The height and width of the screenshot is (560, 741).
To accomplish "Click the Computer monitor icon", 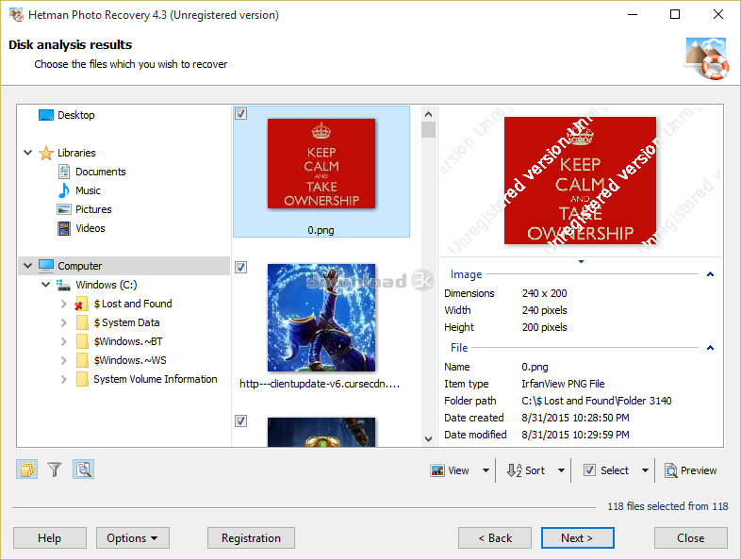I will [x=46, y=266].
